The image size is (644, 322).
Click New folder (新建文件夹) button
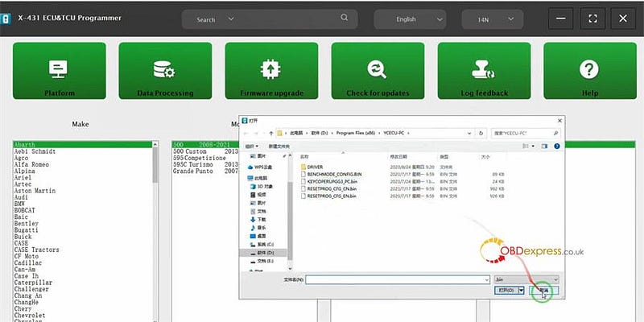coord(279,147)
